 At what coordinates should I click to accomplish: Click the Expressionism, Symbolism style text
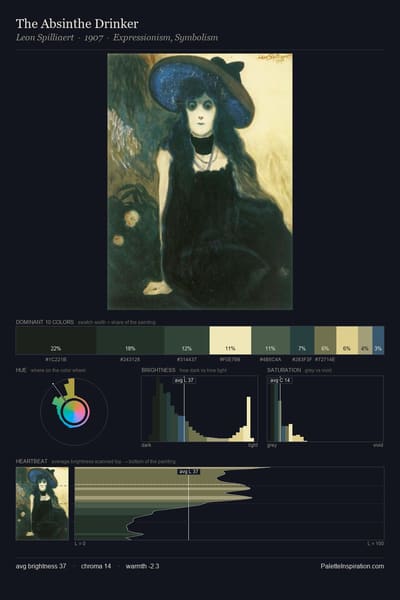pos(165,38)
